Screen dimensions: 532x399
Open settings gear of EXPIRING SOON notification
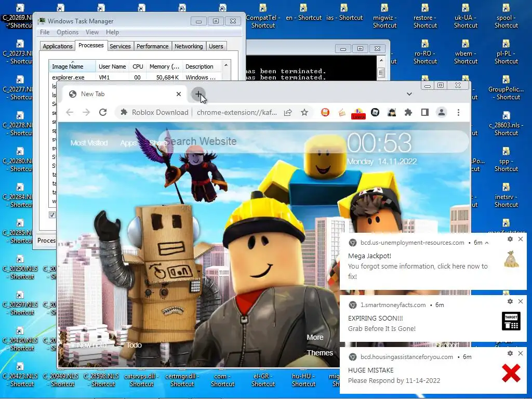[x=510, y=301]
